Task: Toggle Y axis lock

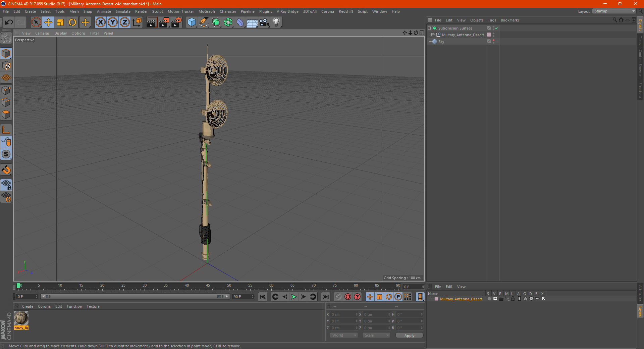Action: pos(113,22)
